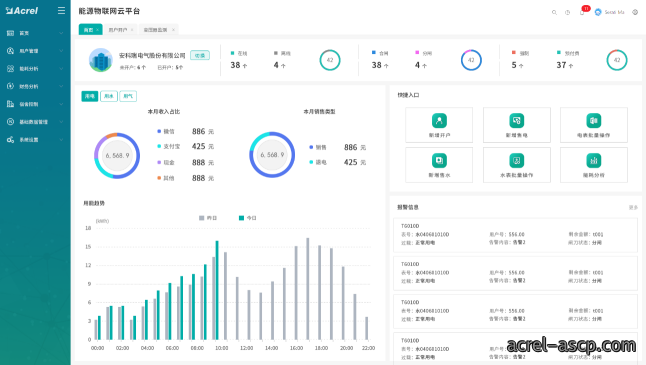Expand the 系统设置 sidebar chevron
Screen dimensions: 646x365
(x=61, y=140)
